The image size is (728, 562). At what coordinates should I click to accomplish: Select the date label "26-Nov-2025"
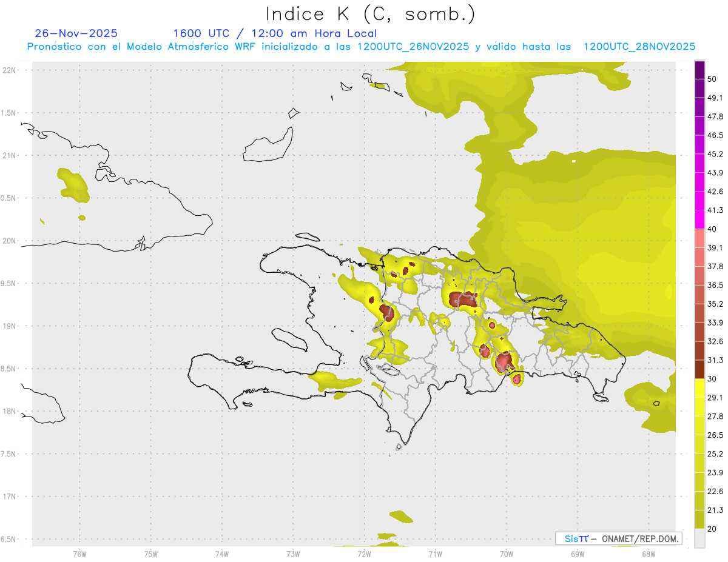click(76, 33)
